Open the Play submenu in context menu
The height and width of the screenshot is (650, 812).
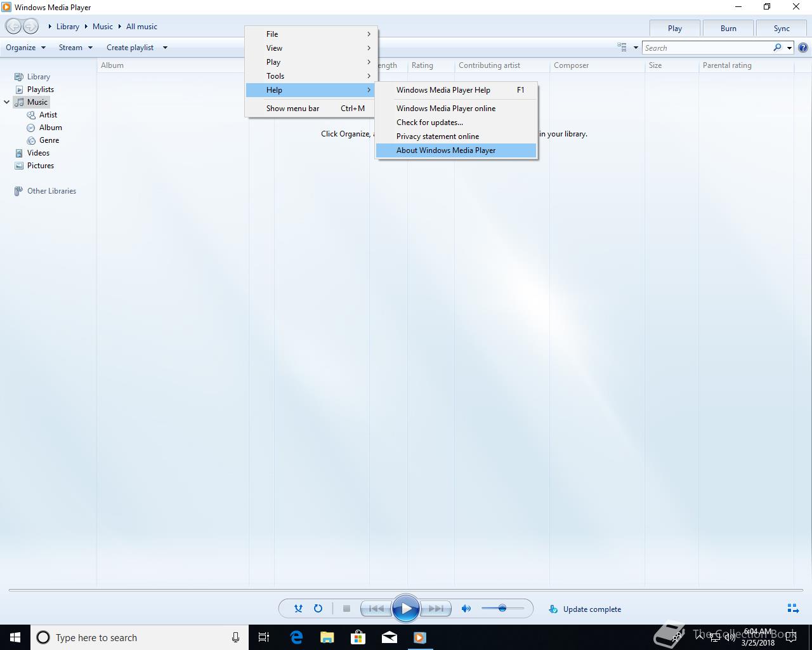311,62
